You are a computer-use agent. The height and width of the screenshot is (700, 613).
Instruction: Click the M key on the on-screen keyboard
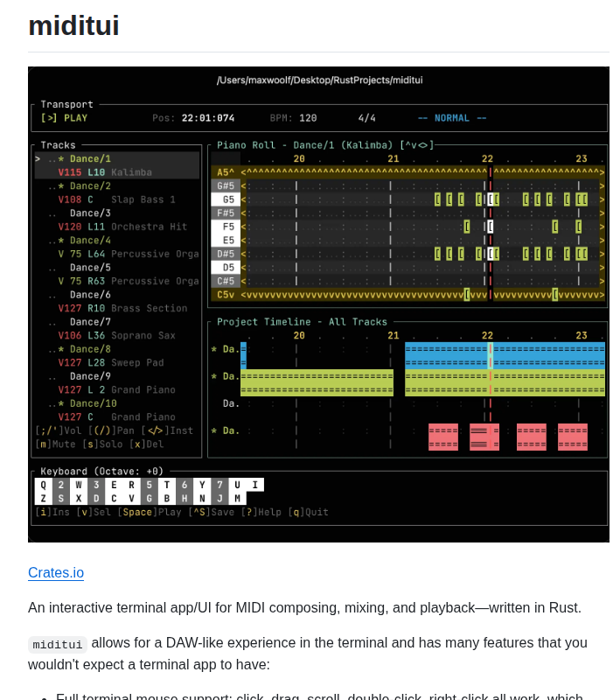pyautogui.click(x=237, y=499)
